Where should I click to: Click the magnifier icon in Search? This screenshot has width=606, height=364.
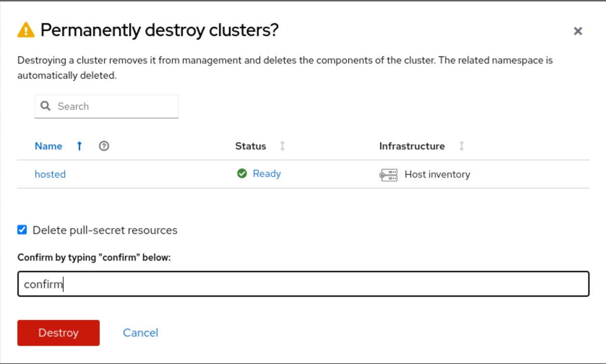coord(46,106)
